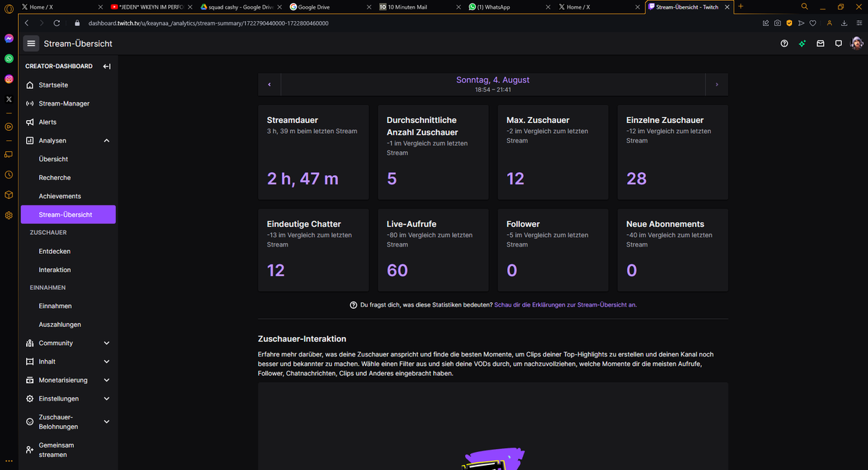Go to next stream with right arrow
This screenshot has width=868, height=470.
coord(717,85)
